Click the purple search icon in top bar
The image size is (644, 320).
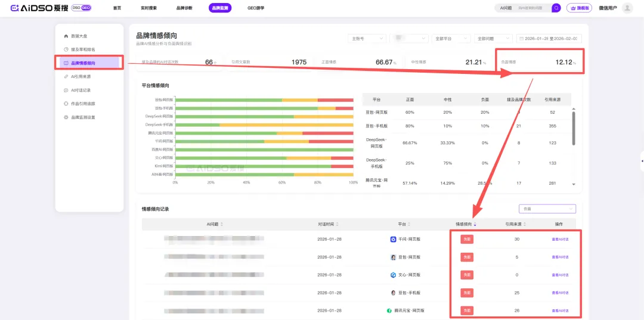click(x=556, y=8)
